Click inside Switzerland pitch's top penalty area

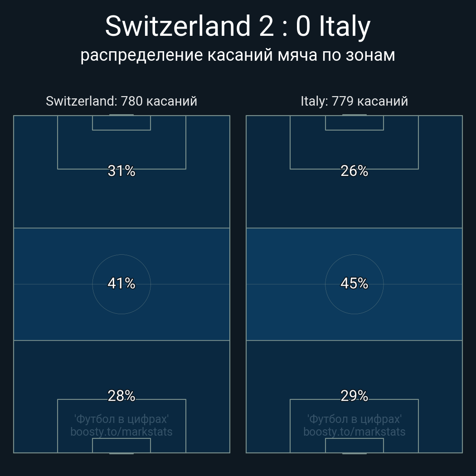pos(121,149)
